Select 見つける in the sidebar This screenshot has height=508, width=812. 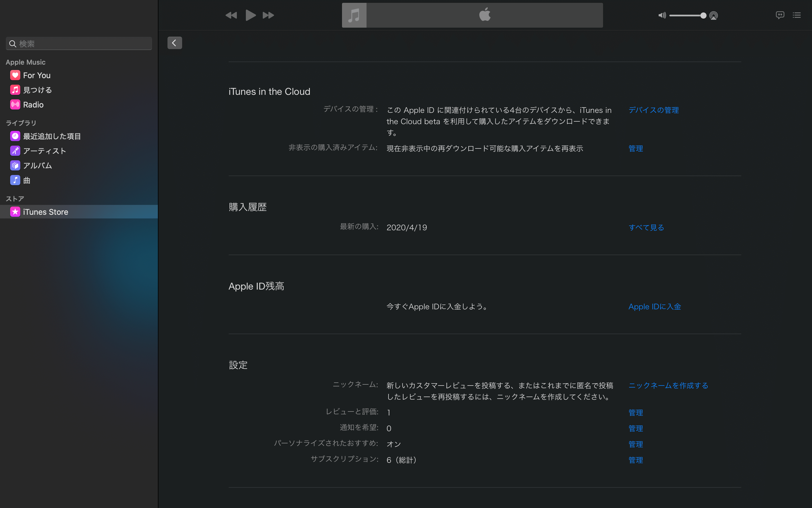(37, 90)
